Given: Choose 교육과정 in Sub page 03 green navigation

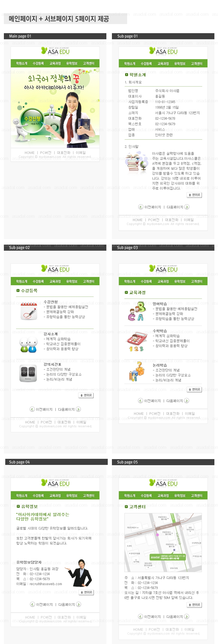Looking at the screenshot, I should click(x=163, y=281).
